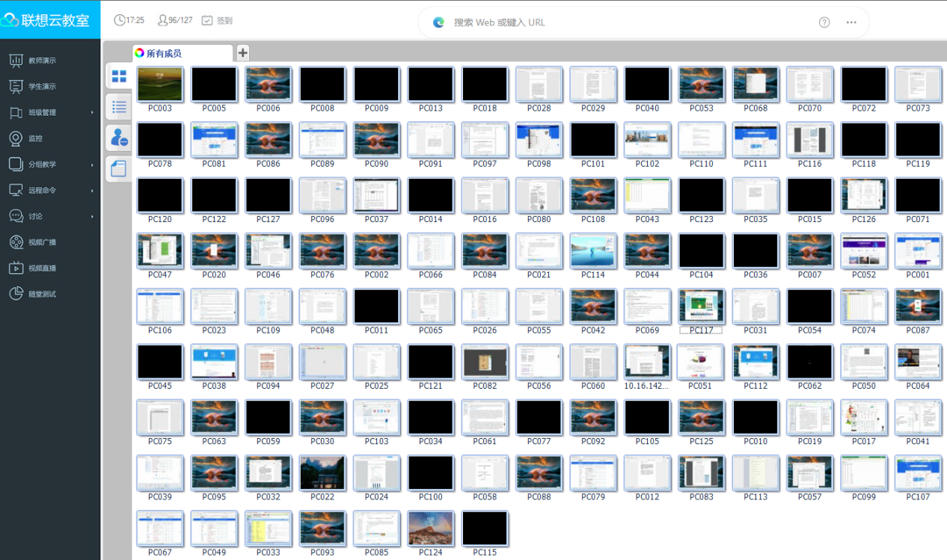The width and height of the screenshot is (947, 560).
Task: Select the PC081 thumbnail
Action: point(214,140)
